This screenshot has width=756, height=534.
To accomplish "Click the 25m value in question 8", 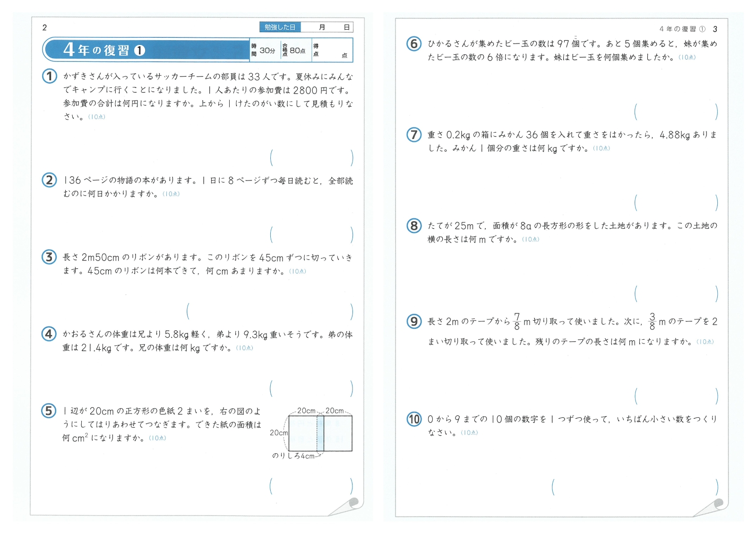I will [x=464, y=226].
